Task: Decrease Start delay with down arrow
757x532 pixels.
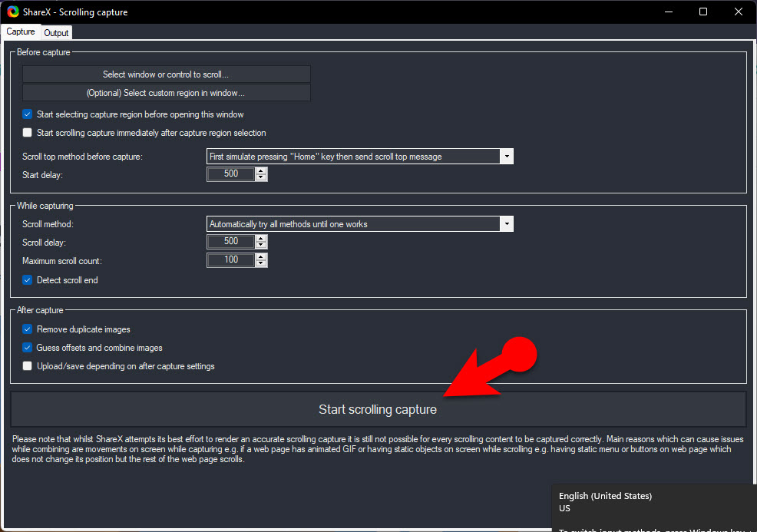Action: 261,177
